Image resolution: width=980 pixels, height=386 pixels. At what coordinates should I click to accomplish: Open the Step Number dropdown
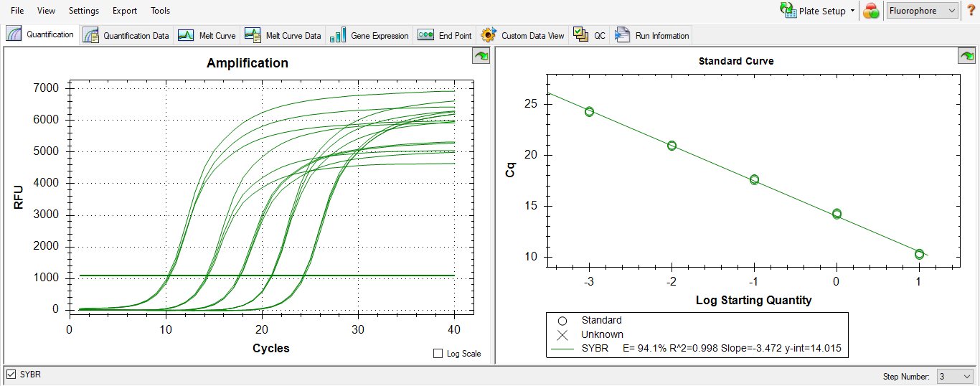pos(955,376)
